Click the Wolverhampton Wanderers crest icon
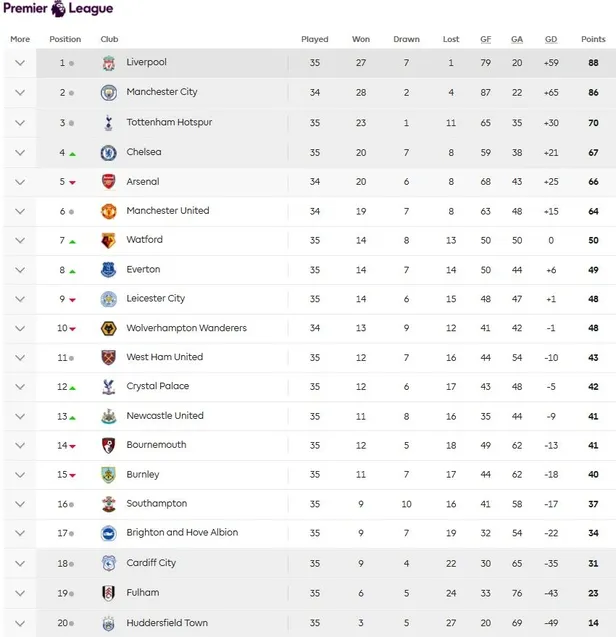The image size is (616, 637). (x=108, y=328)
